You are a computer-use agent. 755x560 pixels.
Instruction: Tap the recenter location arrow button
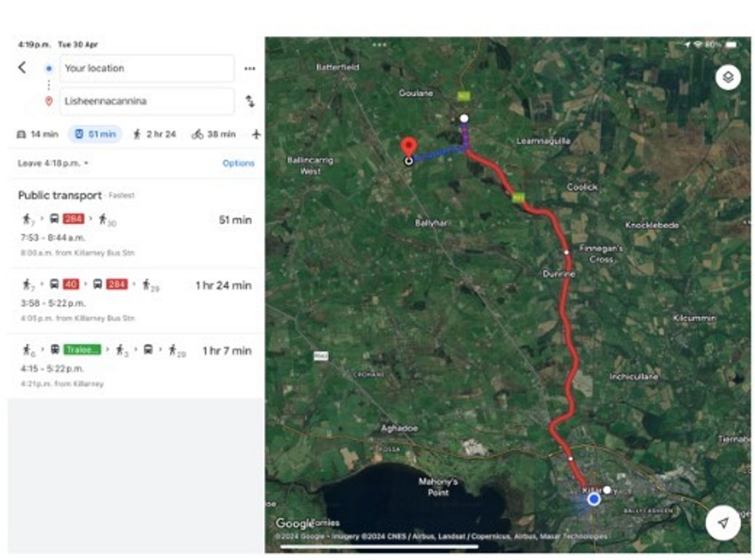723,523
